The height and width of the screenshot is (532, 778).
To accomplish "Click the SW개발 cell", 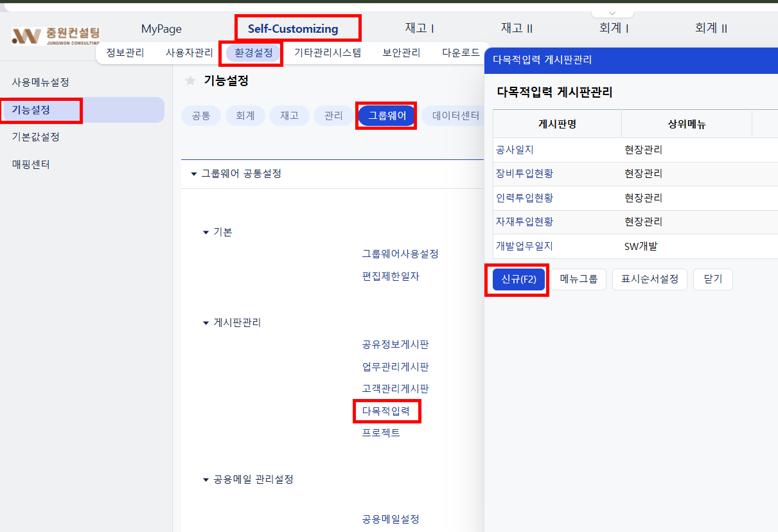I will click(x=641, y=245).
